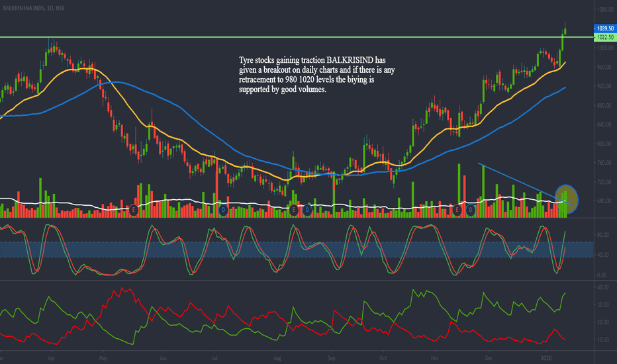617x364 pixels.
Task: Click the current price label 1039.50
Action: (605, 28)
